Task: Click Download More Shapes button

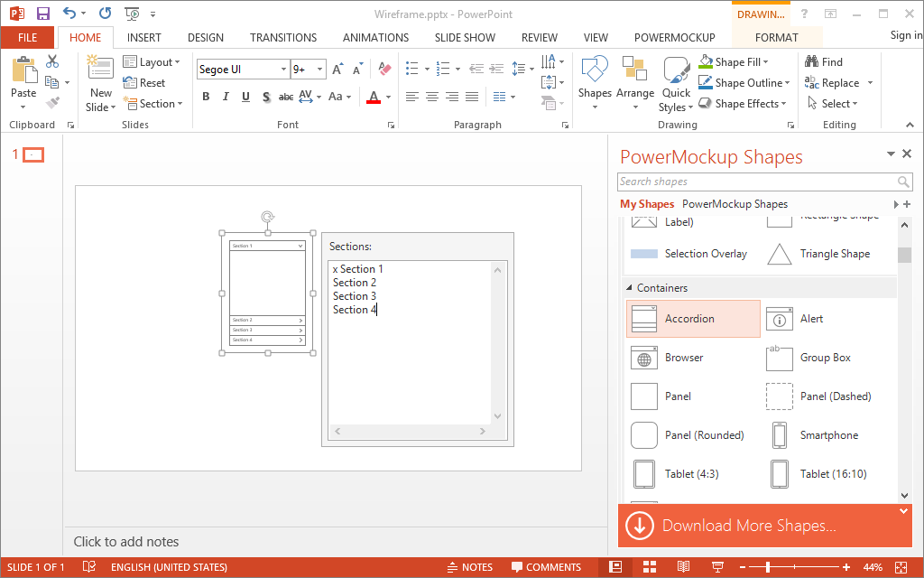Action: [x=763, y=526]
